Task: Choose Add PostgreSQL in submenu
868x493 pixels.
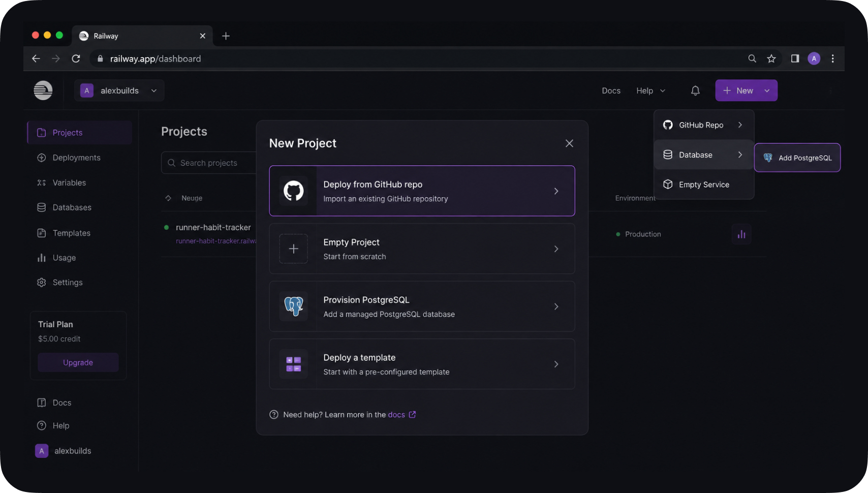Action: [797, 158]
